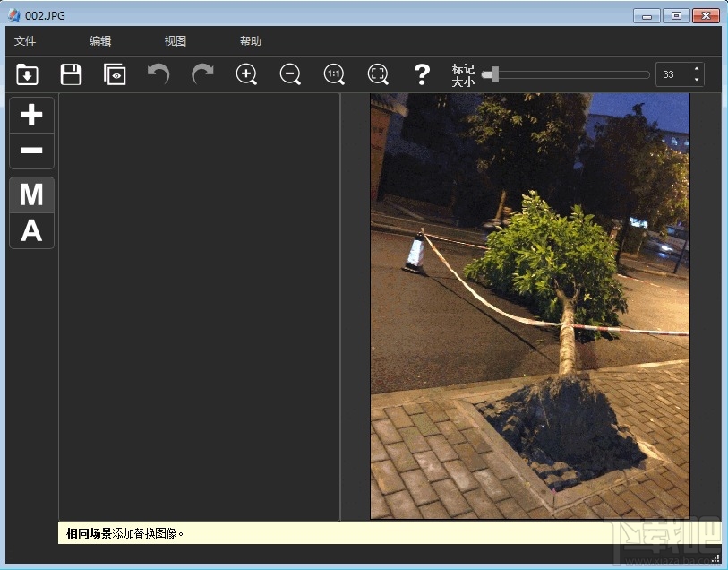Image resolution: width=728 pixels, height=570 pixels.
Task: Undo the last edit
Action: 158,74
